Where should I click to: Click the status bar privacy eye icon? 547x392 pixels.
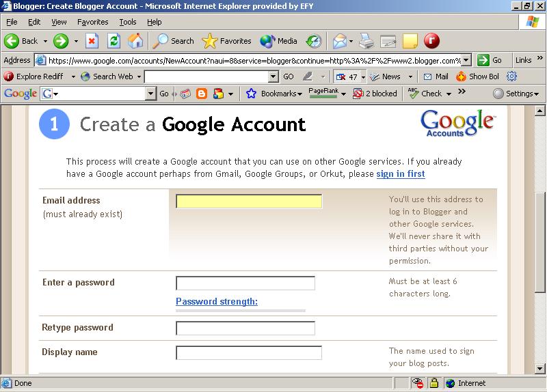417,383
